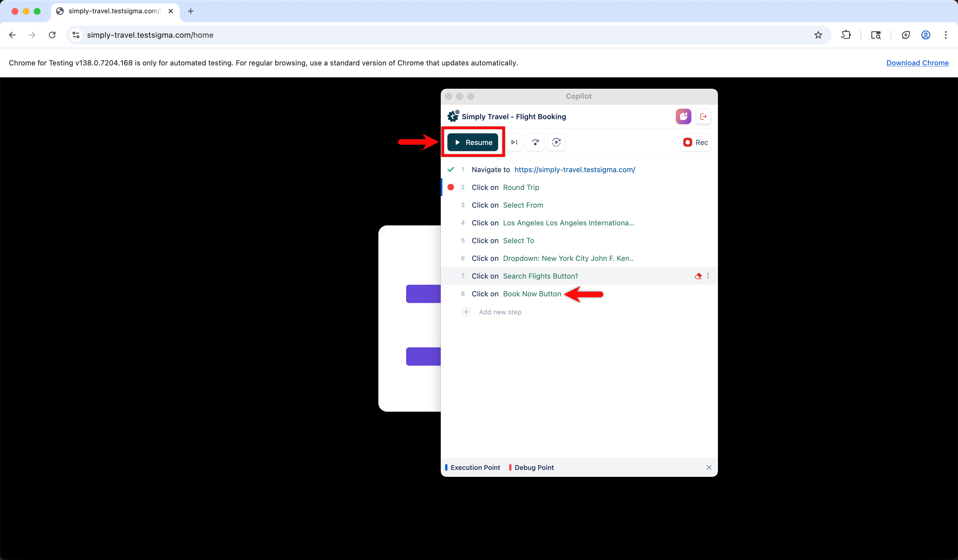This screenshot has width=958, height=560.
Task: Click the Simply Travel - Flight Booking title
Action: pyautogui.click(x=514, y=116)
